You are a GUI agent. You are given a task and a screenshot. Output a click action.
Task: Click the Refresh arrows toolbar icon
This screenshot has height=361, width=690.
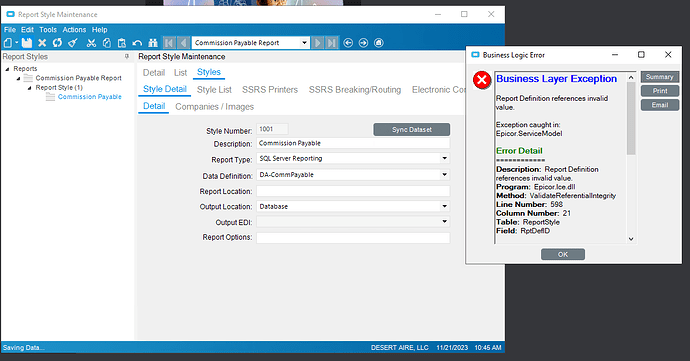[57, 43]
